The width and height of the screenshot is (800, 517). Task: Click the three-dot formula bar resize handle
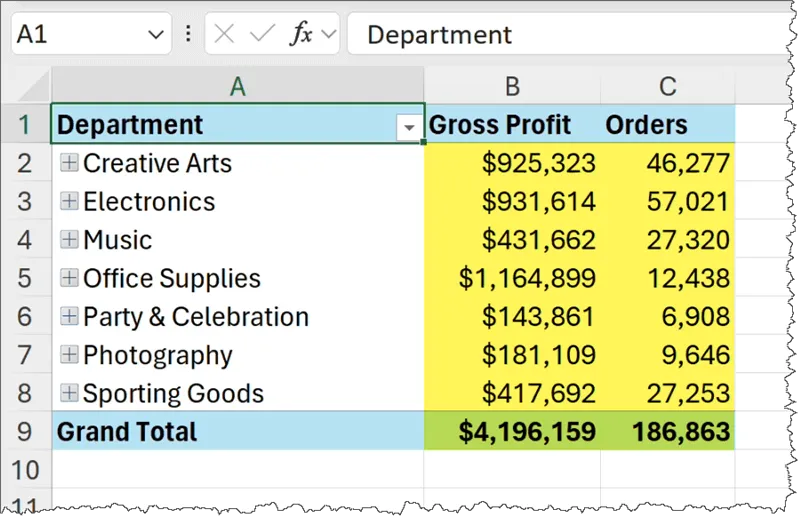(x=188, y=35)
